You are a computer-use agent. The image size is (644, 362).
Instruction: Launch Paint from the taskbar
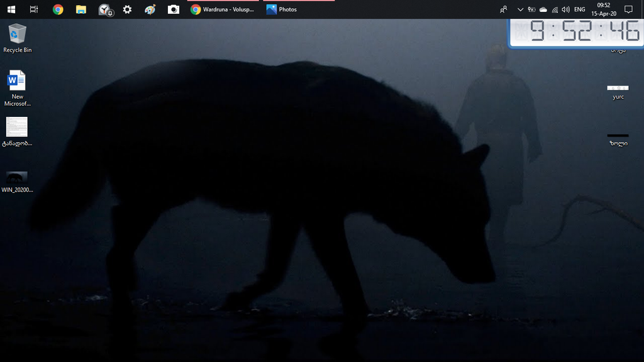tap(150, 9)
